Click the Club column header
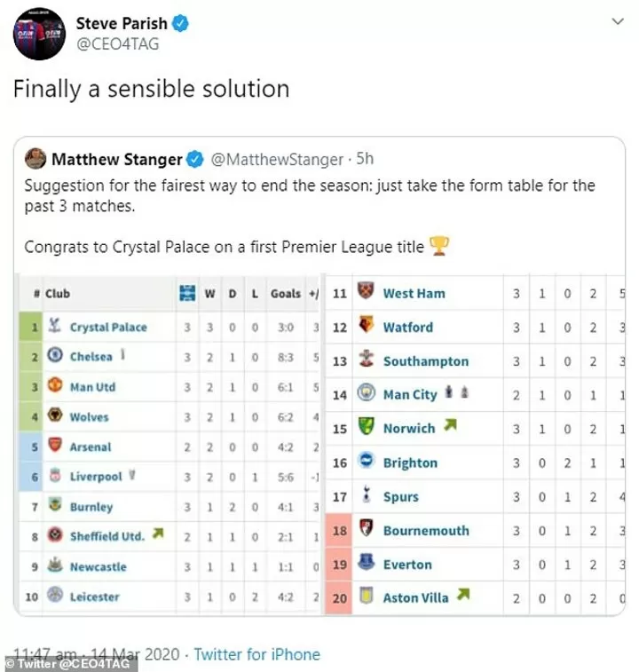Screen dimensions: 639x672 pyautogui.click(x=58, y=294)
